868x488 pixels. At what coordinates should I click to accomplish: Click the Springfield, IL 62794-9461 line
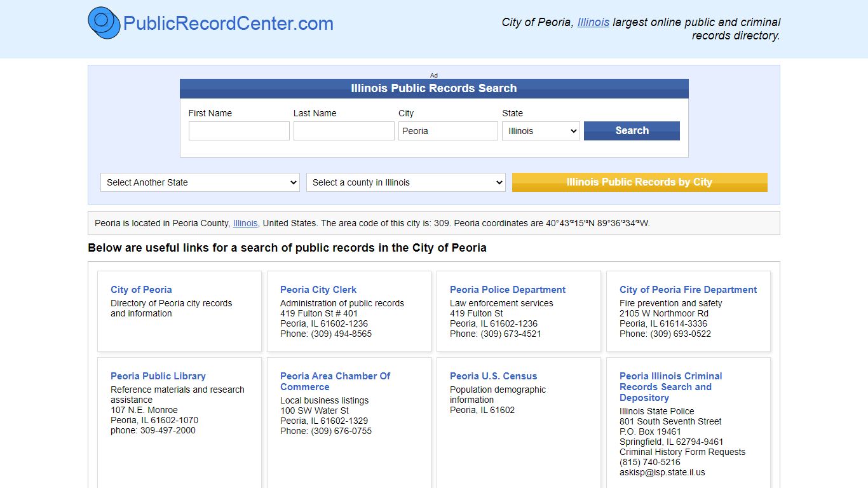(x=671, y=442)
